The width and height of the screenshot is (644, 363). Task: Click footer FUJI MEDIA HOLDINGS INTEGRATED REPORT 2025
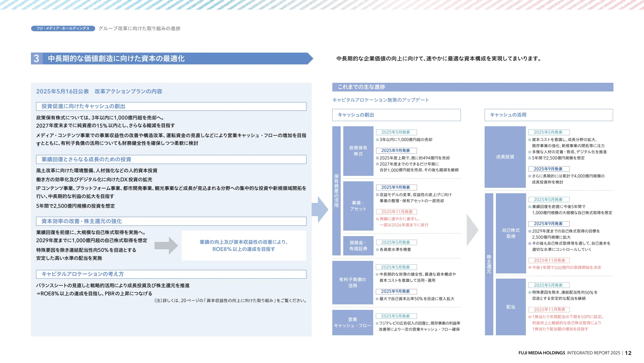coord(569,353)
